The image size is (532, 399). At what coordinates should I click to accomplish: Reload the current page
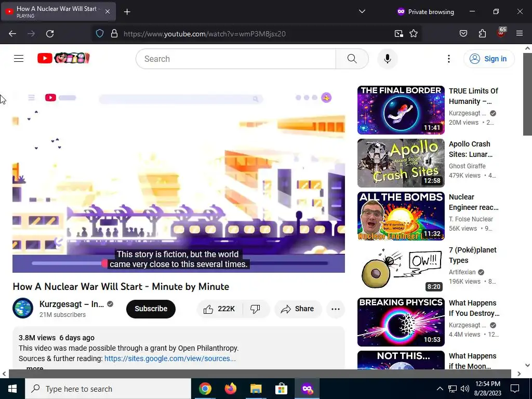(50, 34)
